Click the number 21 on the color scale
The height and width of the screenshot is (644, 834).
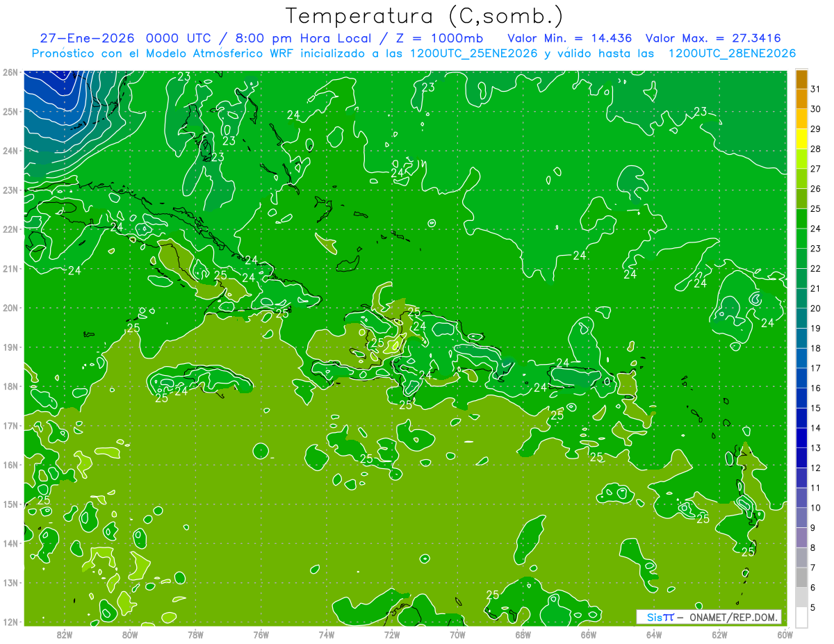click(815, 288)
